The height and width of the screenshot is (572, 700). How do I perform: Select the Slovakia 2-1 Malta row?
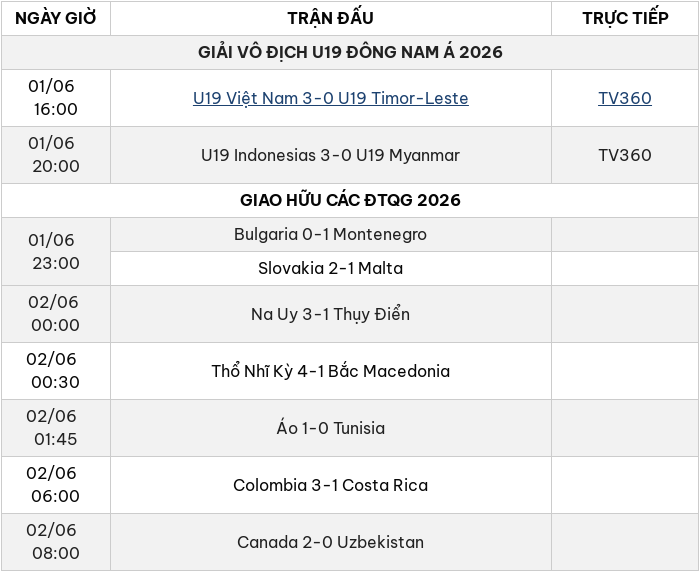tap(330, 268)
